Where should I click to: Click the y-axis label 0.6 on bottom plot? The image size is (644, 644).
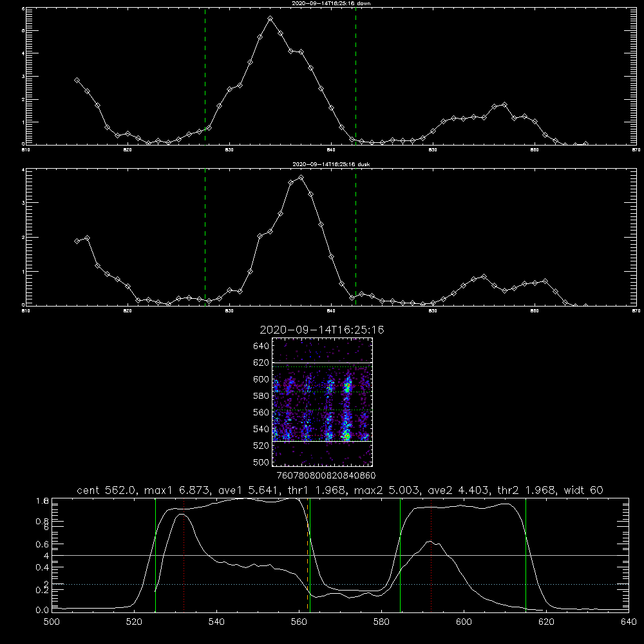click(x=43, y=544)
